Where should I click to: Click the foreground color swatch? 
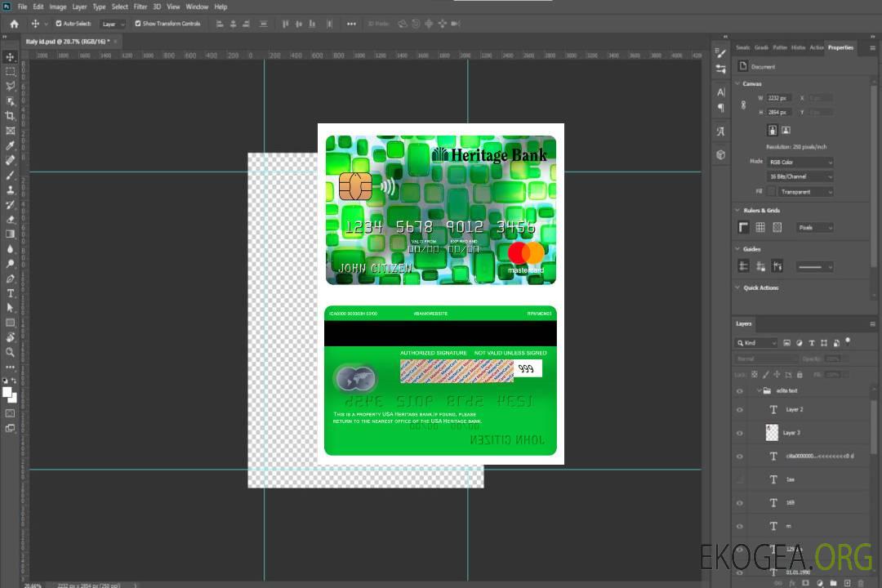(7, 392)
